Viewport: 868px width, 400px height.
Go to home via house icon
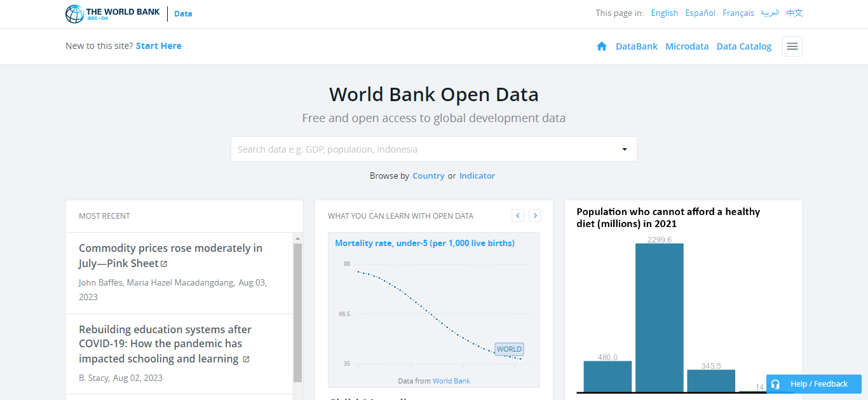[x=602, y=46]
